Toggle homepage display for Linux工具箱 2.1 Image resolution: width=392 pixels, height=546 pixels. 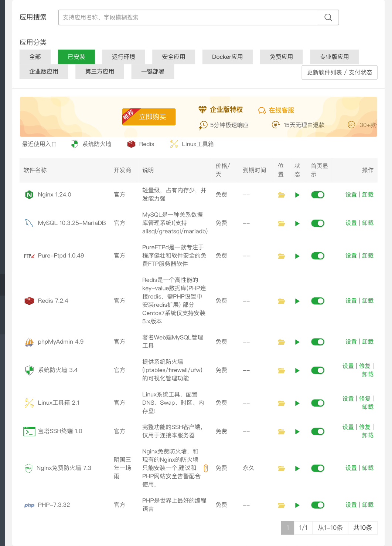click(318, 403)
